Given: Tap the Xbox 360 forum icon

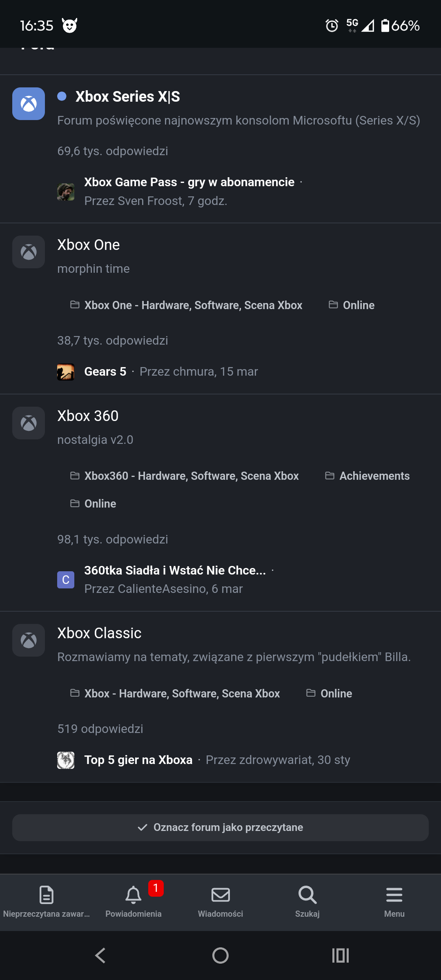Looking at the screenshot, I should [29, 423].
